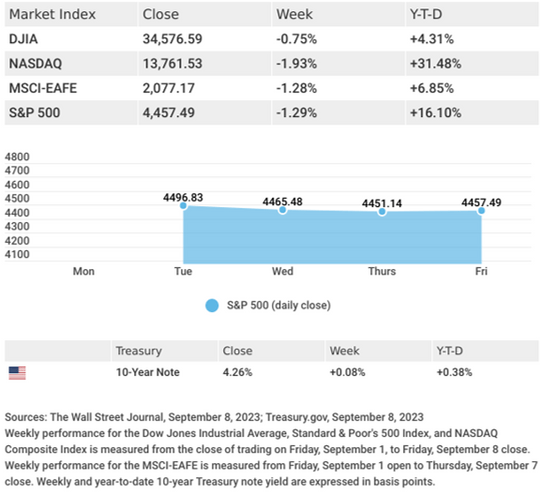540x493 pixels.
Task: Click the Y-T-D header in index table
Action: tap(426, 14)
